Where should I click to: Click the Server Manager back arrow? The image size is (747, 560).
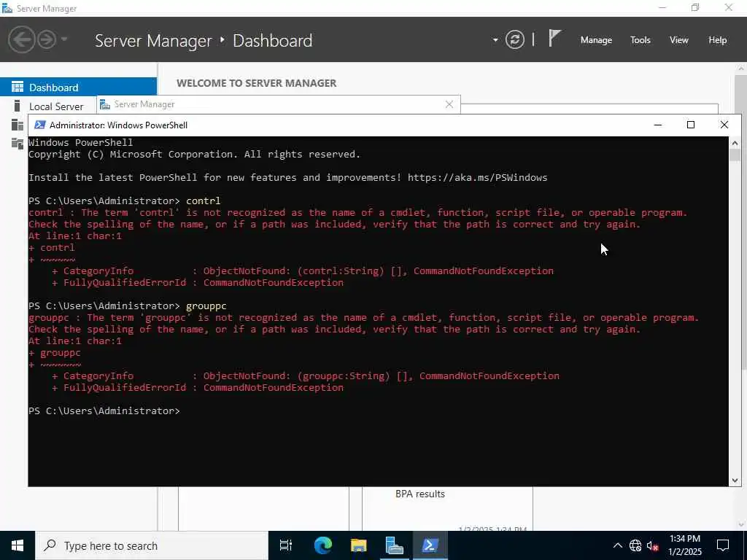(21, 39)
